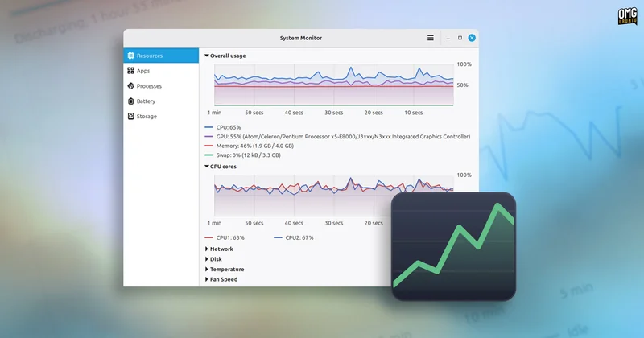Click the Processes diamond icon
This screenshot has height=338, width=644.
pos(130,86)
